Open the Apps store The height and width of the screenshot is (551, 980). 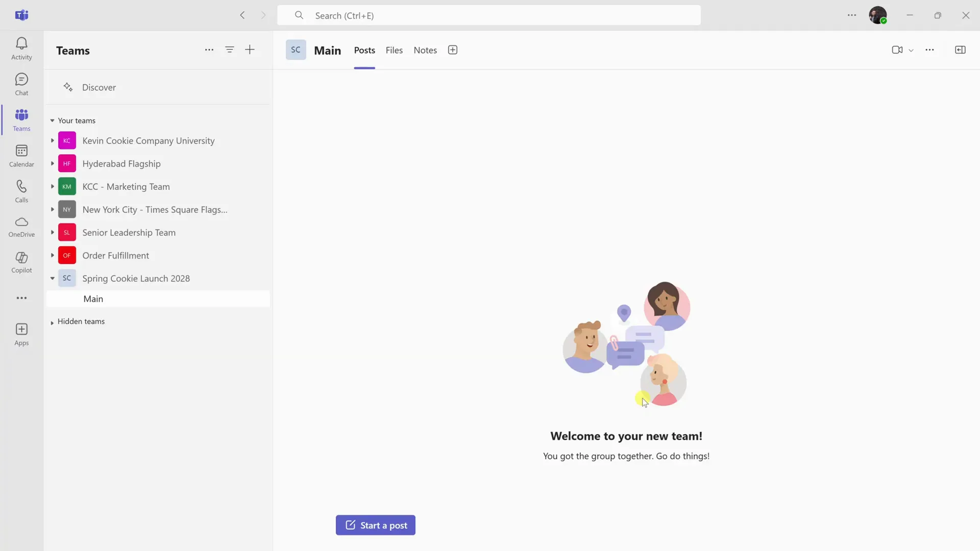coord(21,335)
